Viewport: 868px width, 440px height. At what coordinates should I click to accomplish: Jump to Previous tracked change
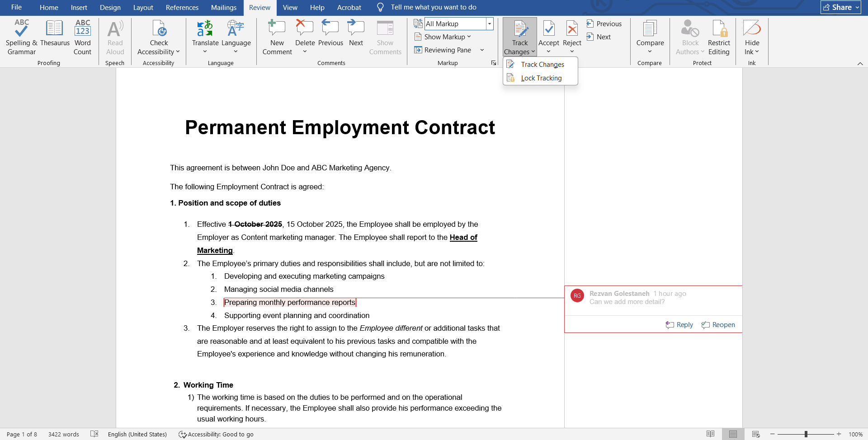click(x=604, y=23)
